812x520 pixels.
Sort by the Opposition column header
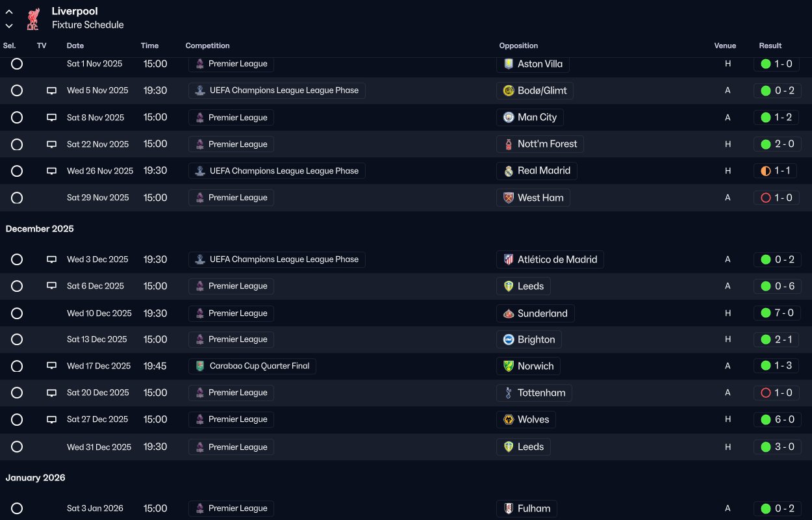pos(518,45)
